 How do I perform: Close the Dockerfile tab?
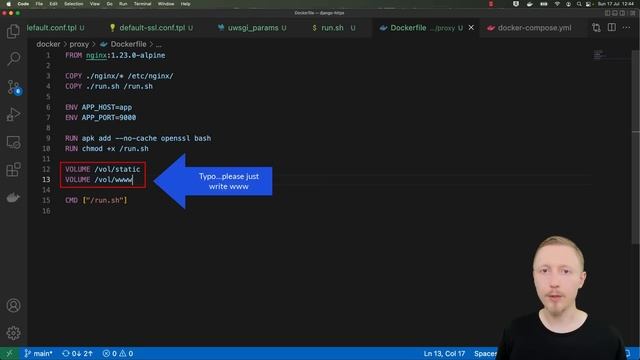coord(471,28)
